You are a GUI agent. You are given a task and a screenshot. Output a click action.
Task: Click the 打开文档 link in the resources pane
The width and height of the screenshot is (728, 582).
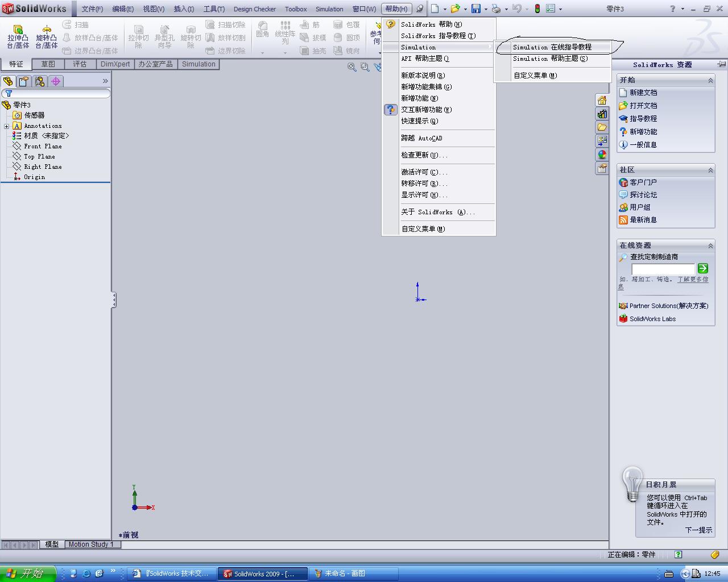coord(643,106)
